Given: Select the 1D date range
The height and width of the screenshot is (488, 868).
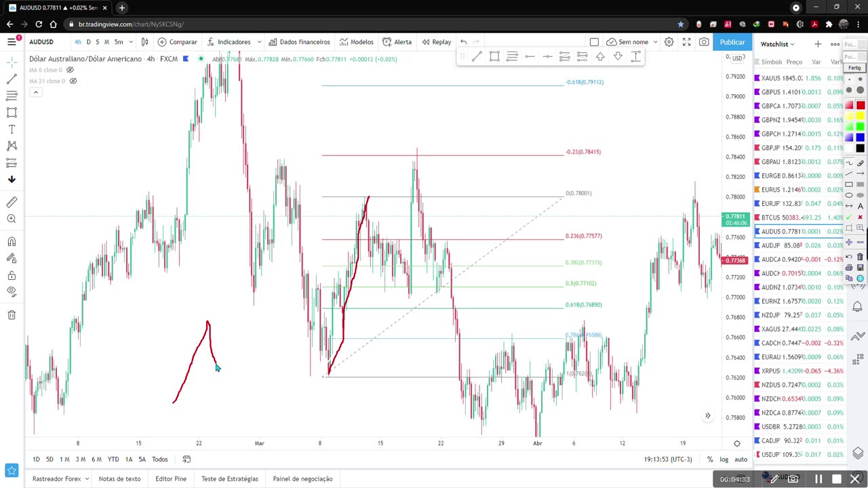Looking at the screenshot, I should point(36,460).
